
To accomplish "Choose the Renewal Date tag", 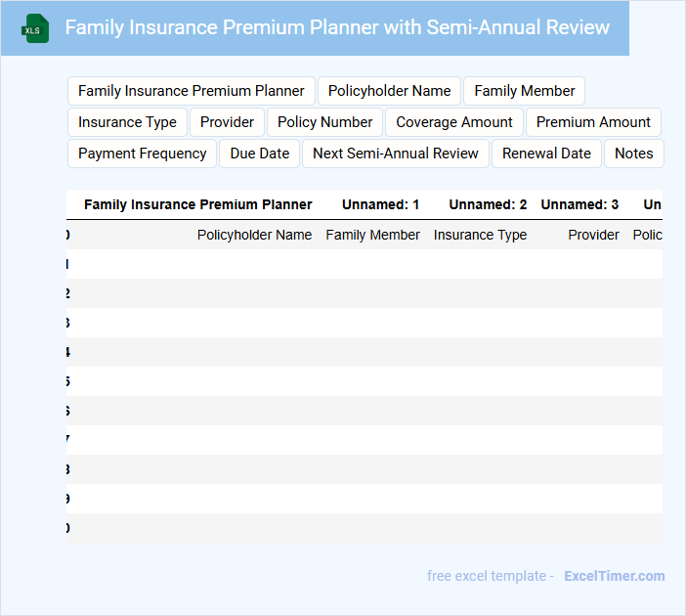I will pos(546,154).
